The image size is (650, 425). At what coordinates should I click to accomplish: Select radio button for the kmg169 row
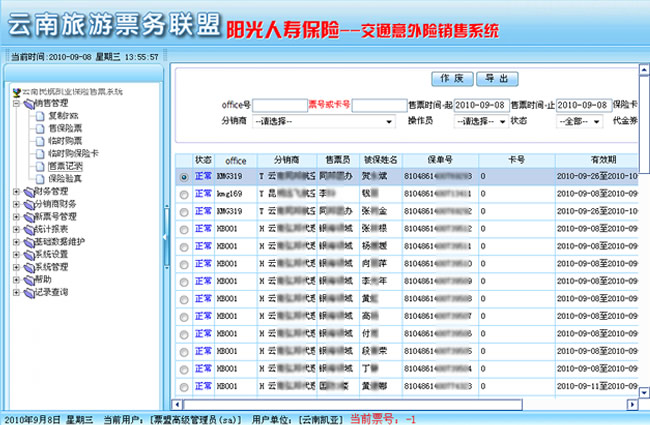(184, 194)
